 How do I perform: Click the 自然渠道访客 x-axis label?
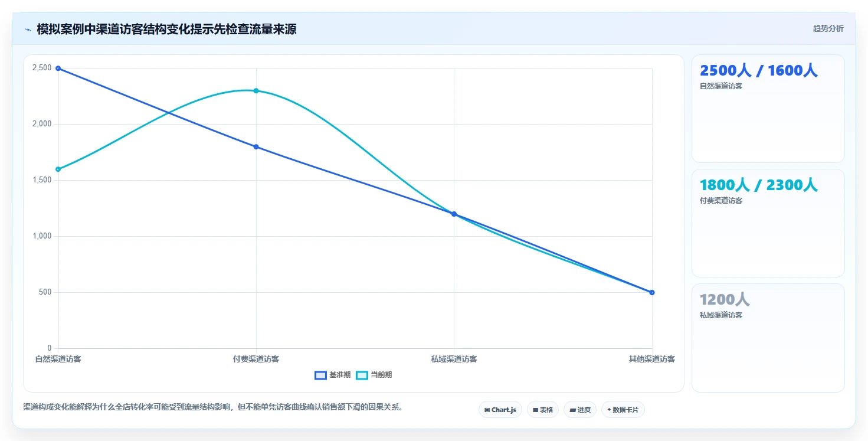(x=58, y=359)
